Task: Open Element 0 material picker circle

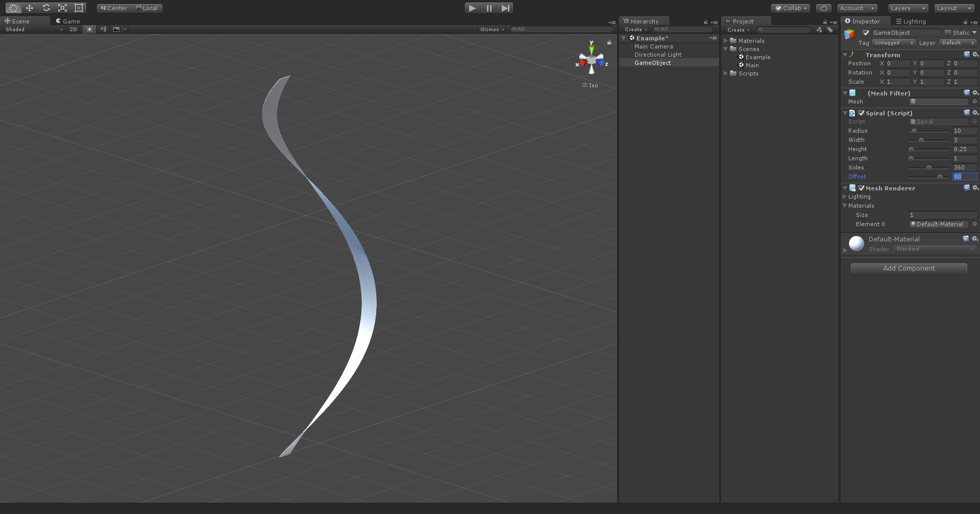Action: [974, 224]
